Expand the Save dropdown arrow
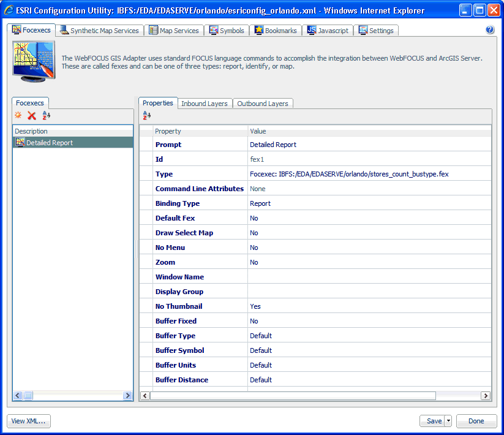The image size is (504, 435). tap(448, 421)
